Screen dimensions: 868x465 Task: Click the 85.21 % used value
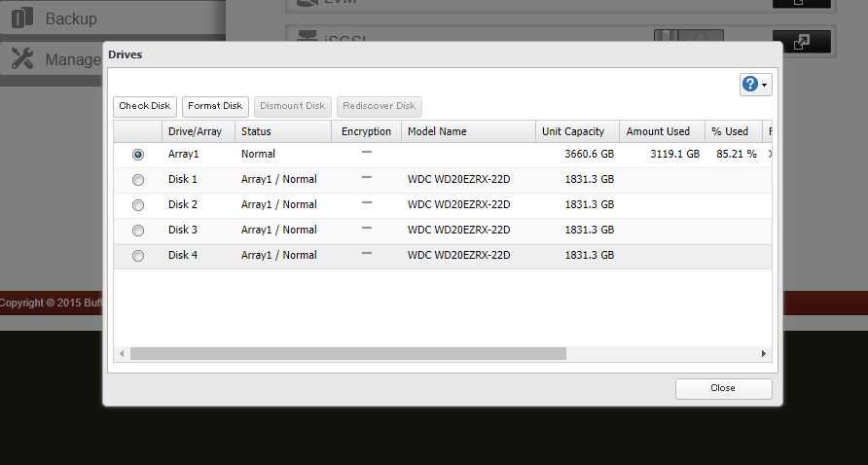click(x=737, y=154)
